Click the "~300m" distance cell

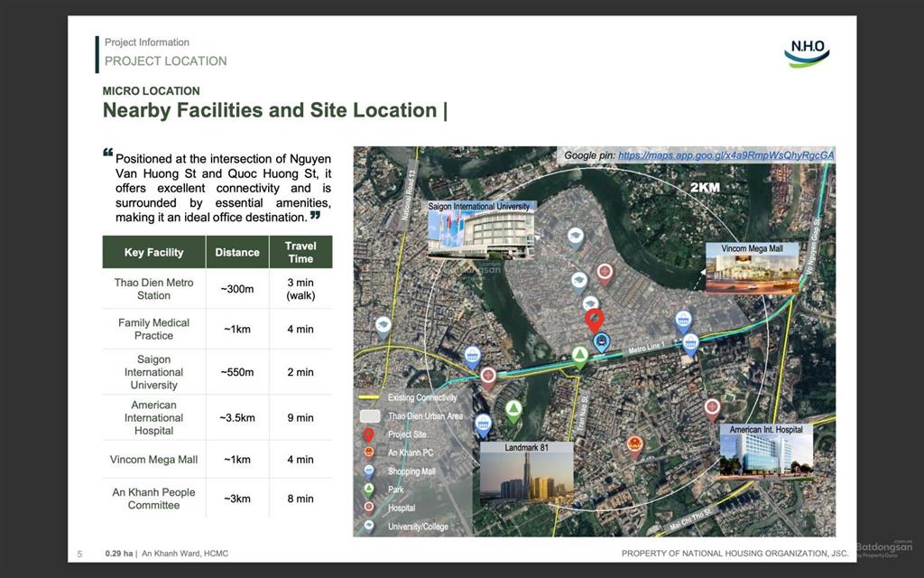click(x=237, y=289)
